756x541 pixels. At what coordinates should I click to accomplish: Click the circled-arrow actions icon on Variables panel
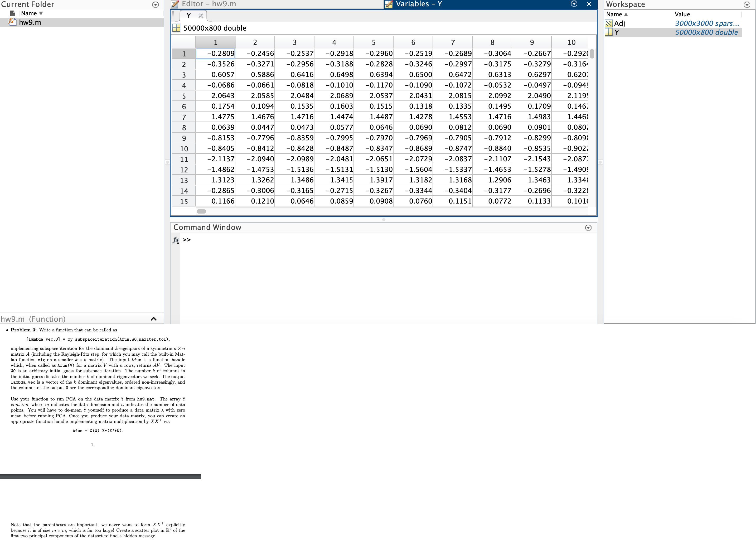[x=574, y=4]
